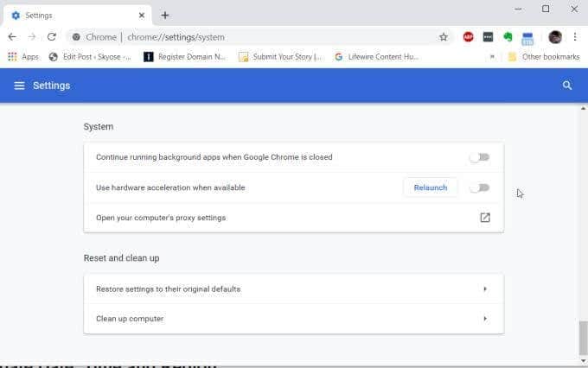588x368 pixels.
Task: Click the profile avatar picture
Action: click(555, 37)
